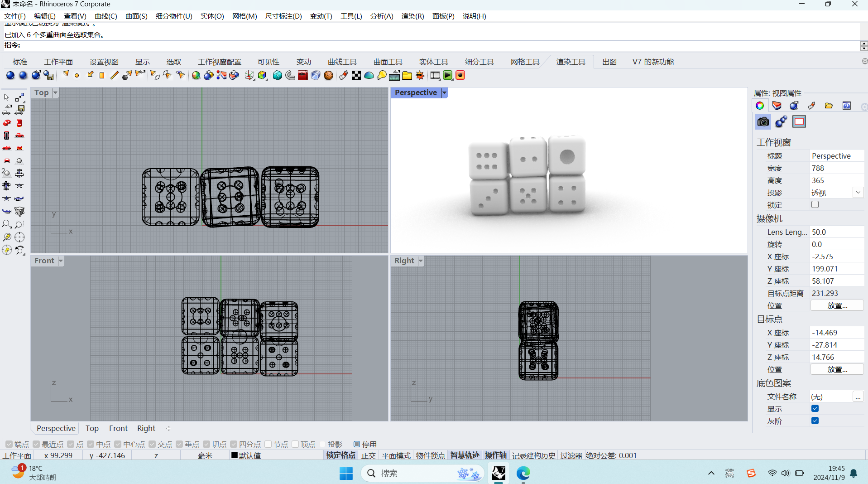Toggle the 中心点 osnap checkbox
Screen dimensions: 868x484
coord(118,444)
